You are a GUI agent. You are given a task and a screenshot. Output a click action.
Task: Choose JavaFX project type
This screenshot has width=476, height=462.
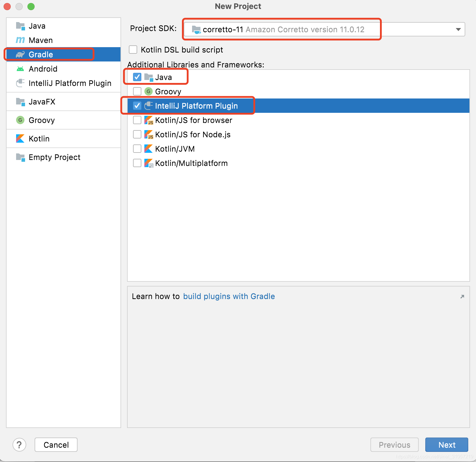(64, 102)
